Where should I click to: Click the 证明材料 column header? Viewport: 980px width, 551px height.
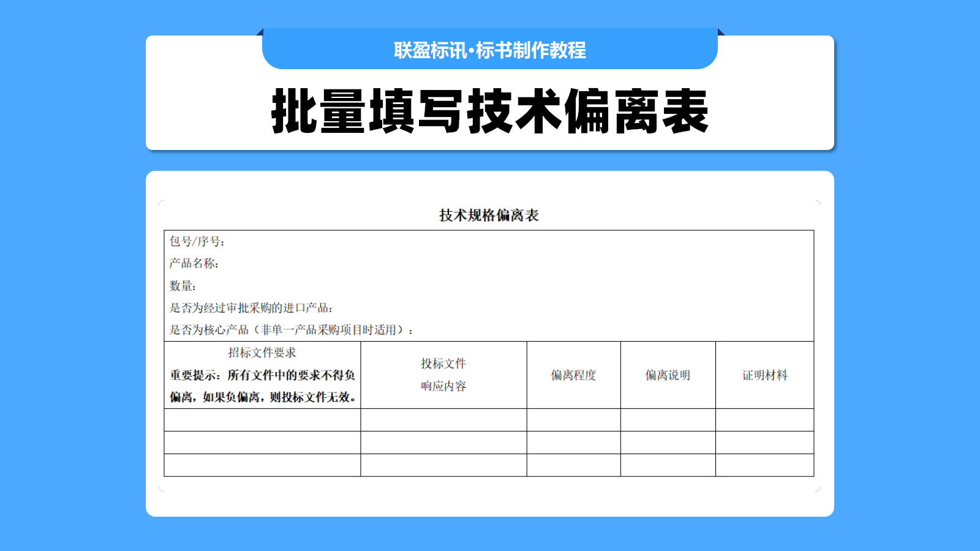click(765, 375)
